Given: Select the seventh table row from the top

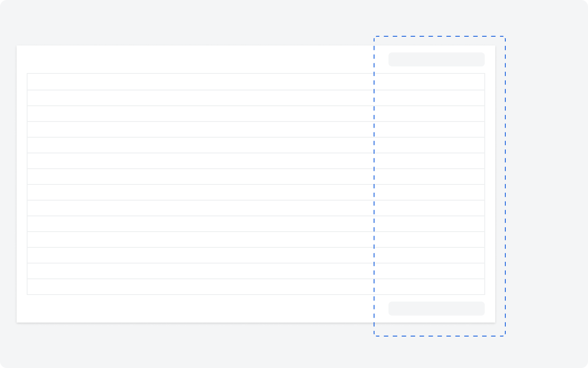Looking at the screenshot, I should pyautogui.click(x=256, y=177).
